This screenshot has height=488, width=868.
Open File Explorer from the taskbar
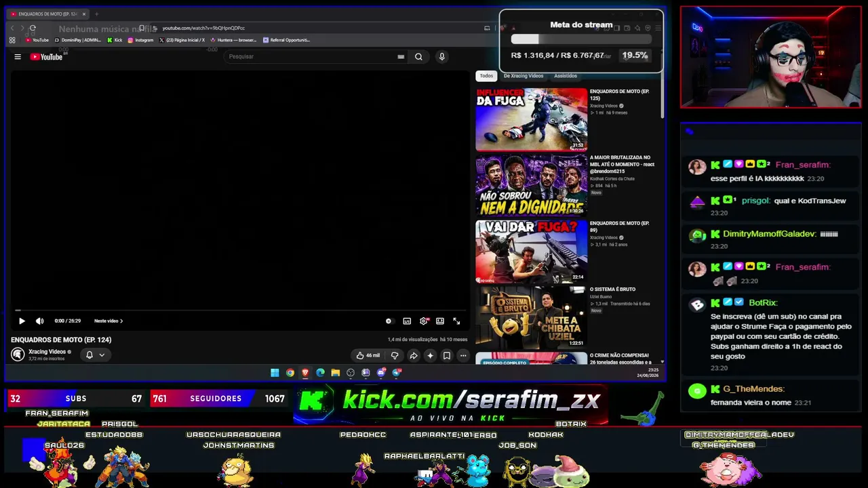coord(335,373)
